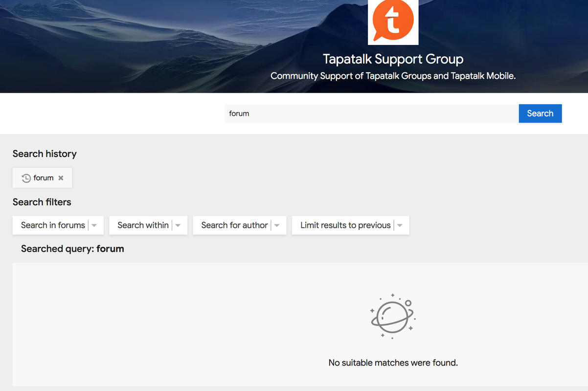Expand the 'Search for author' filter
588x391 pixels.
coord(240,225)
